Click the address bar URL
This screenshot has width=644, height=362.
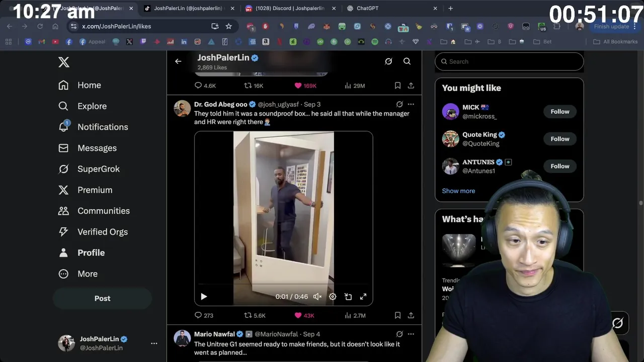pyautogui.click(x=116, y=26)
